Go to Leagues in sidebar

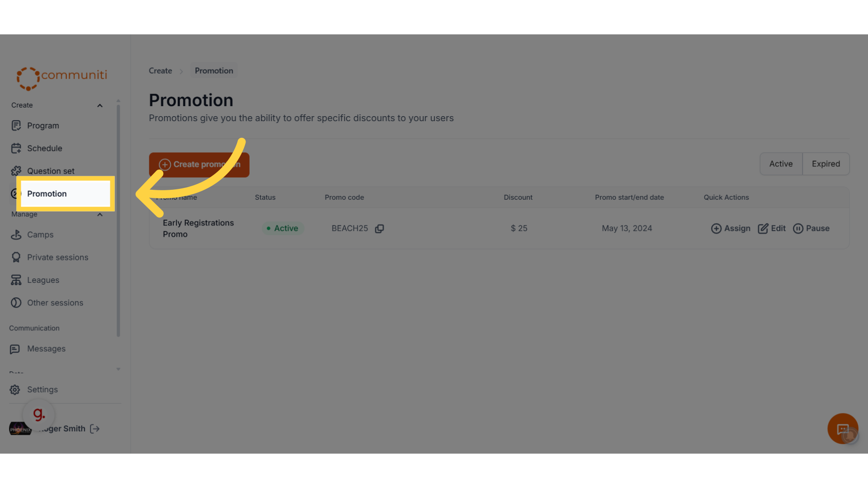pyautogui.click(x=43, y=280)
